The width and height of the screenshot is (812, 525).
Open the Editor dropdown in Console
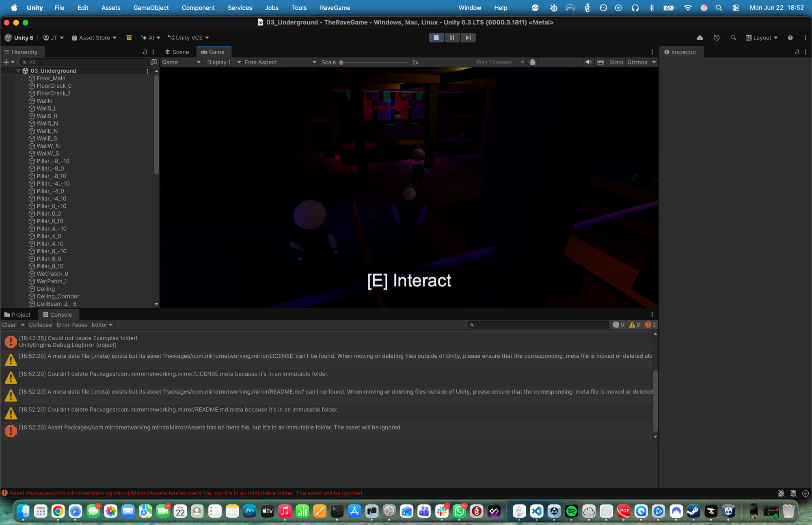coord(102,325)
